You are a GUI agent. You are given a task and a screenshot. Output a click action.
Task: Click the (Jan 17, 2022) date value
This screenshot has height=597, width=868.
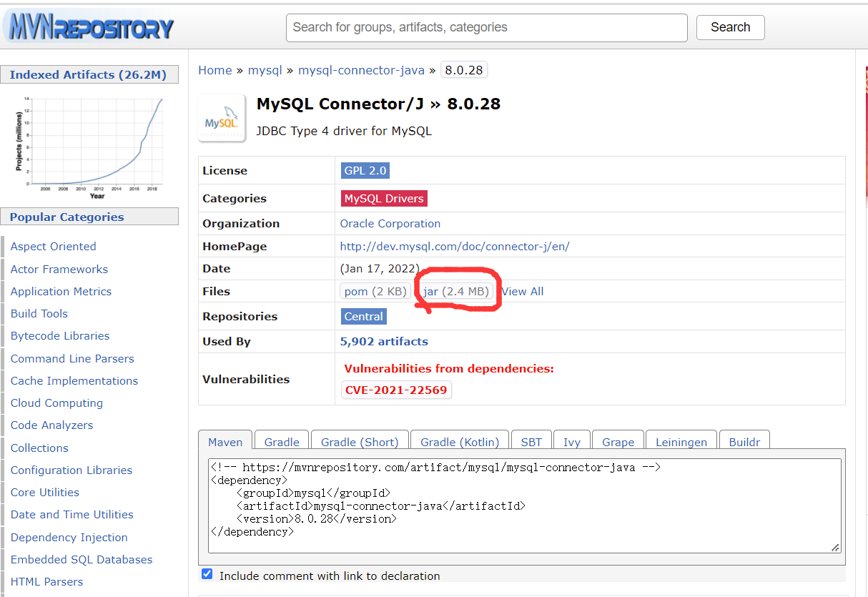coord(380,269)
